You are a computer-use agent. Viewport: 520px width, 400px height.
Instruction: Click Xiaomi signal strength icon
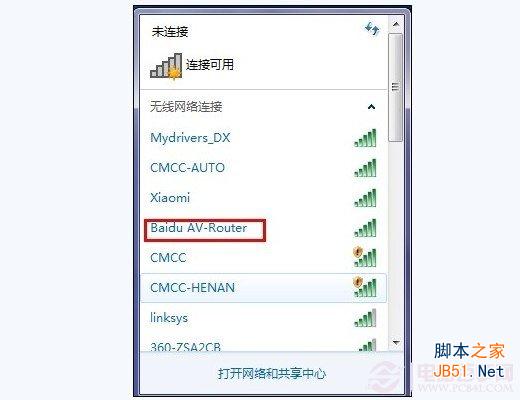point(365,198)
